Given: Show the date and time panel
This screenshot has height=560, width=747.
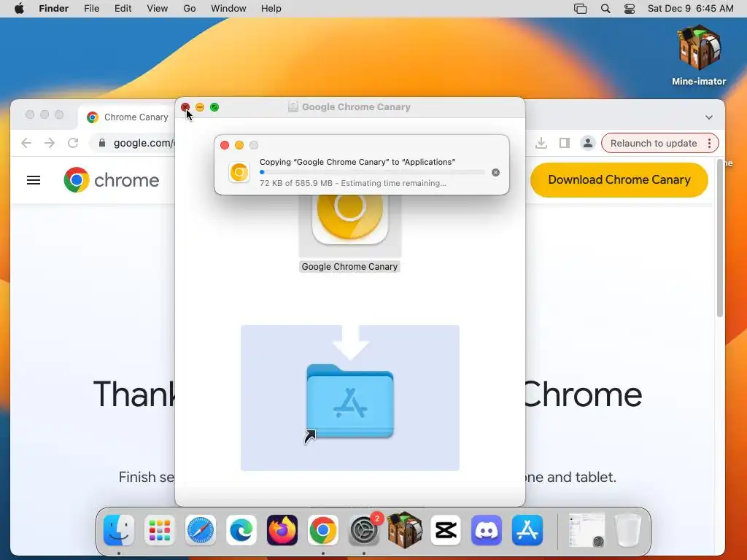Looking at the screenshot, I should (690, 9).
